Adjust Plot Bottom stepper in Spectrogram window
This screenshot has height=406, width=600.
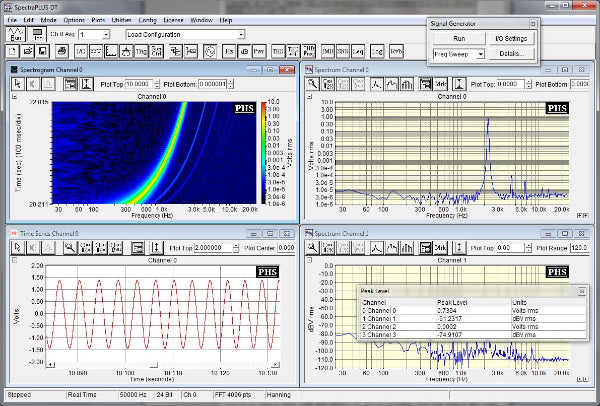click(x=231, y=84)
